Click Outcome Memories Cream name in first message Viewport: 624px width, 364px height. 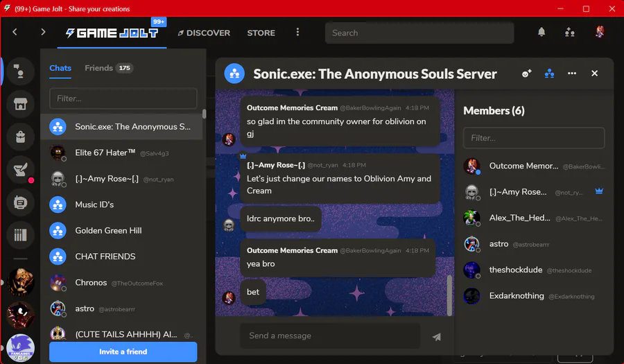(x=292, y=107)
